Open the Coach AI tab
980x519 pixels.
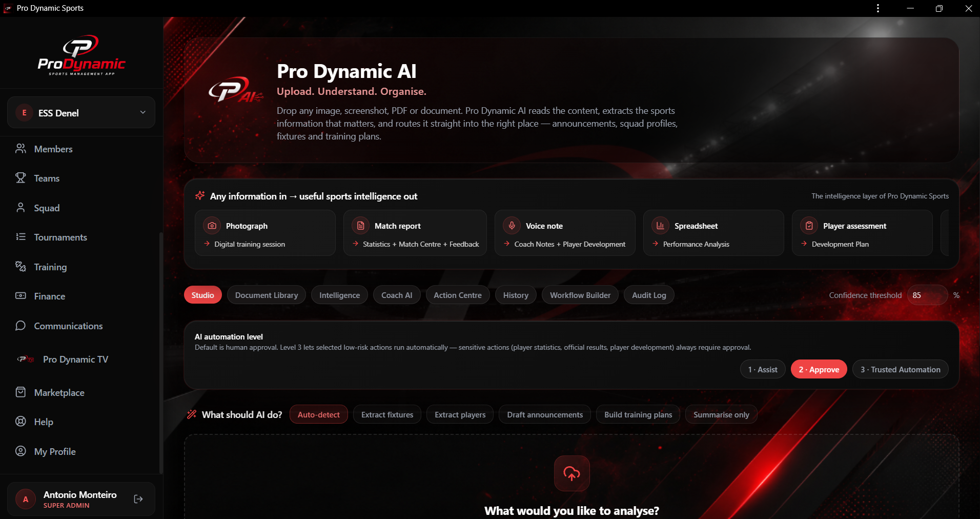tap(397, 295)
